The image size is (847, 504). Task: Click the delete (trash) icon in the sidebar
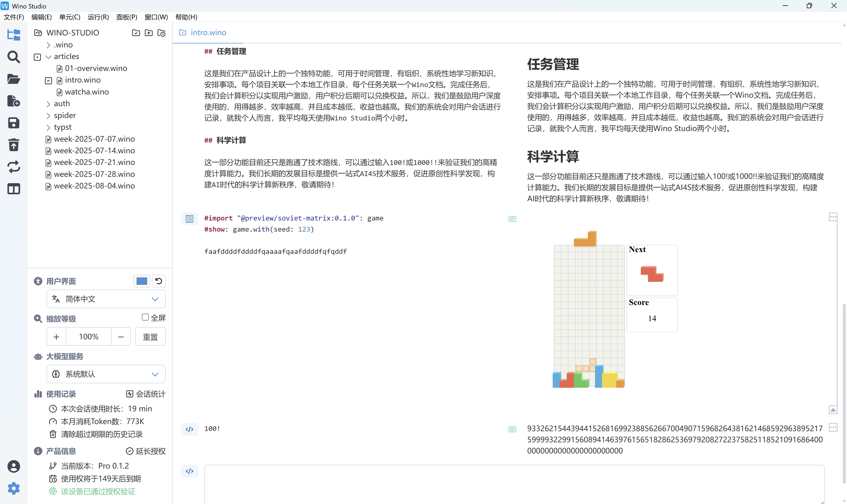point(13,145)
